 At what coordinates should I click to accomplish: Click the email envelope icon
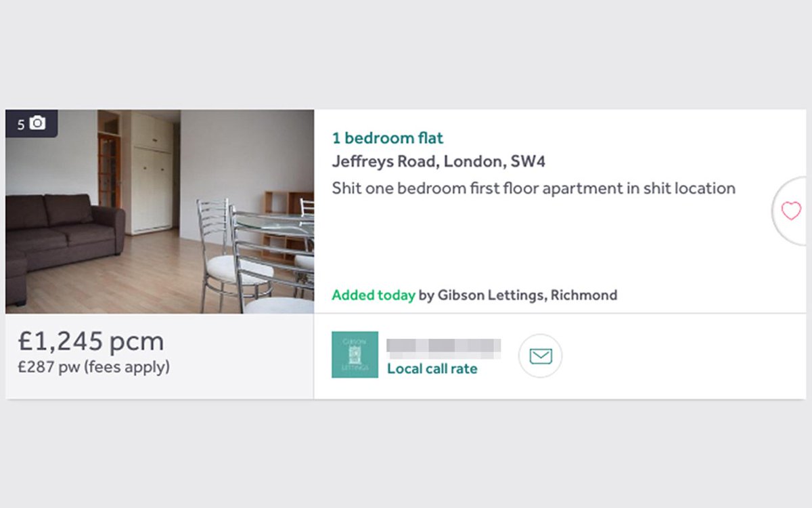tap(541, 356)
